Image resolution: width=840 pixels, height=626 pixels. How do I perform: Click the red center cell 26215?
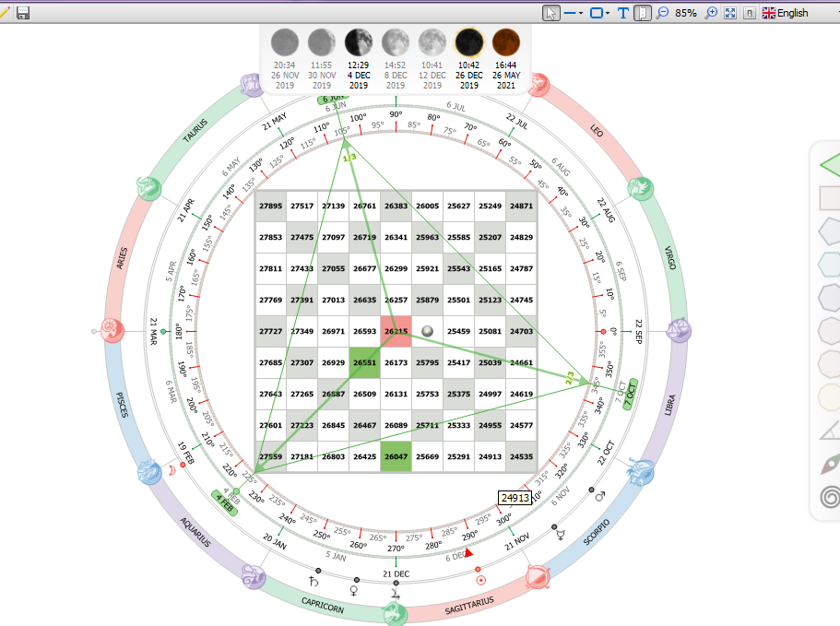[x=396, y=331]
